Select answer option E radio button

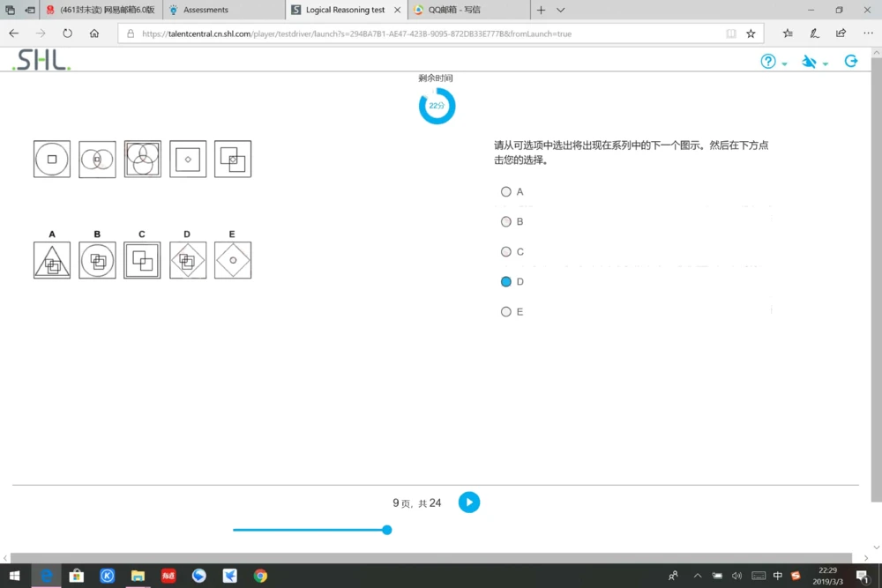click(x=506, y=311)
